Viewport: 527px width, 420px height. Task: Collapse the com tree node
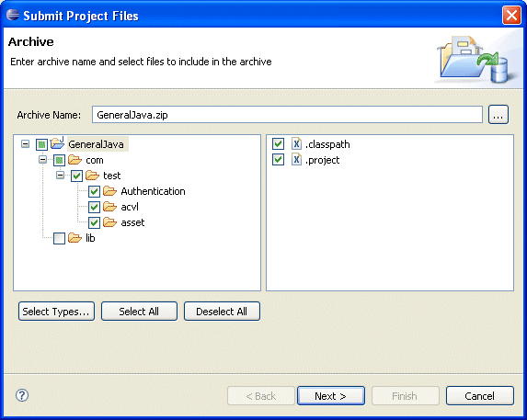point(42,160)
